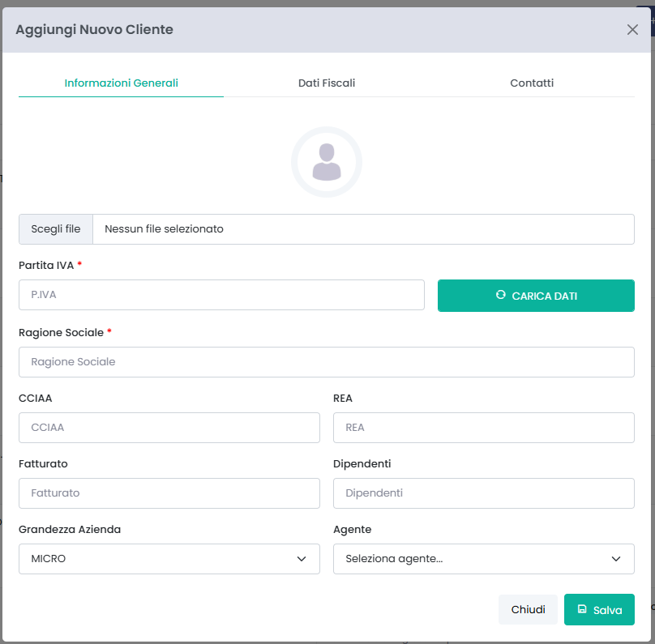655x644 pixels.
Task: Click the Scegli file upload button
Action: tap(56, 229)
